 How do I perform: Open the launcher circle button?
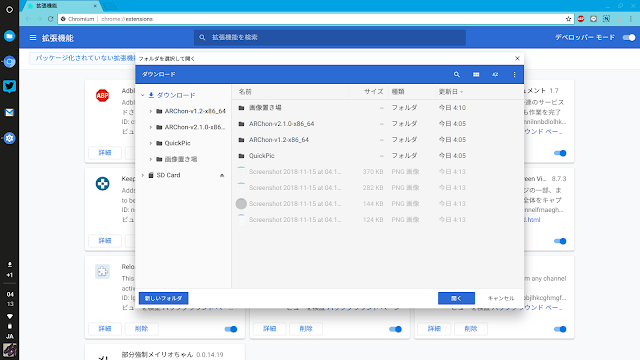(9, 9)
